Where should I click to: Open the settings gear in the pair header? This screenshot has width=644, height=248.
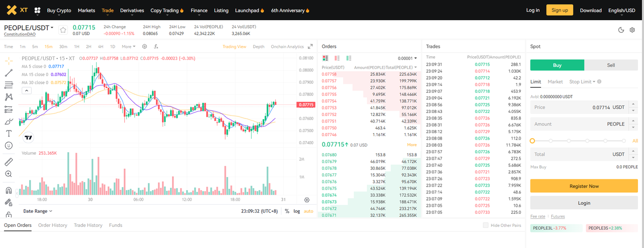[x=632, y=30]
